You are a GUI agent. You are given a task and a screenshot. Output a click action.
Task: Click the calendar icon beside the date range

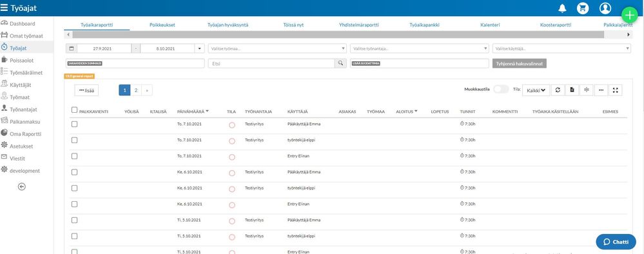(72, 48)
